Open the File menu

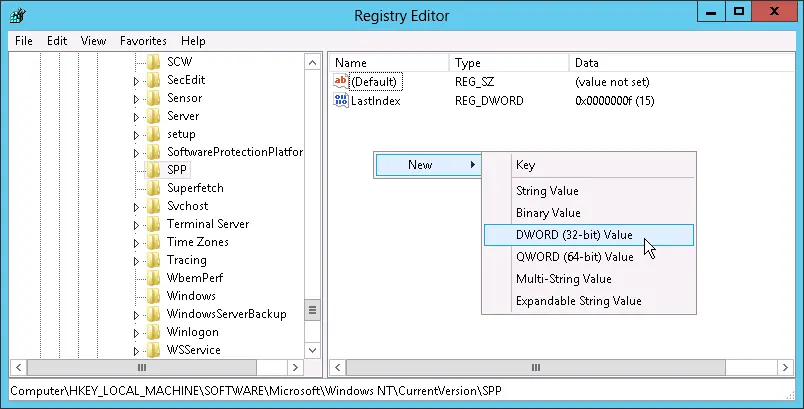24,41
